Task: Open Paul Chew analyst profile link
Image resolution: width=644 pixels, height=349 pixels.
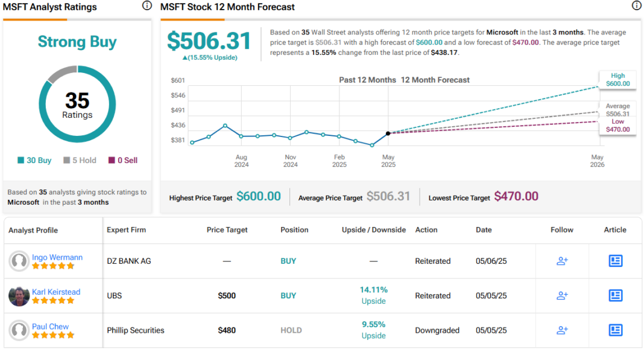Action: pyautogui.click(x=51, y=327)
